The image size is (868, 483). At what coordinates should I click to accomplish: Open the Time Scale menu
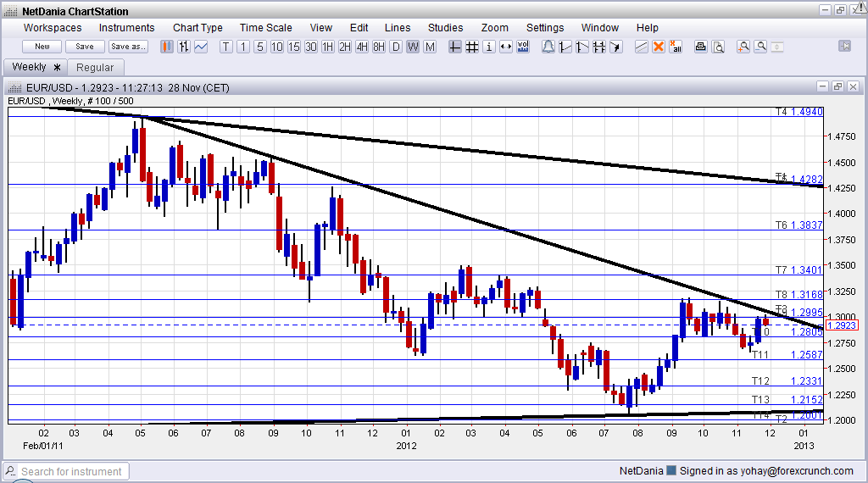click(267, 28)
